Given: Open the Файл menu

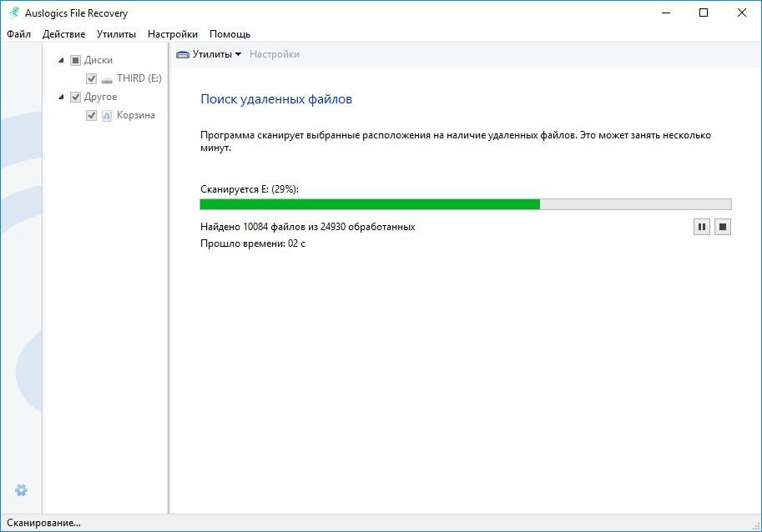Looking at the screenshot, I should click(x=19, y=34).
